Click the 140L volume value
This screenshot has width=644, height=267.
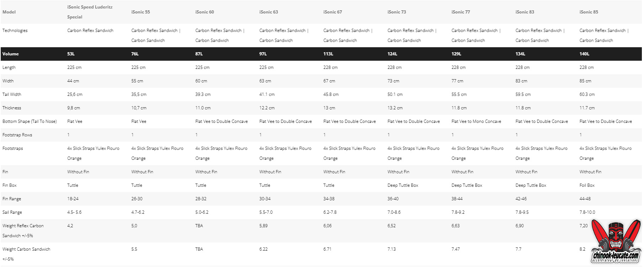pos(584,54)
